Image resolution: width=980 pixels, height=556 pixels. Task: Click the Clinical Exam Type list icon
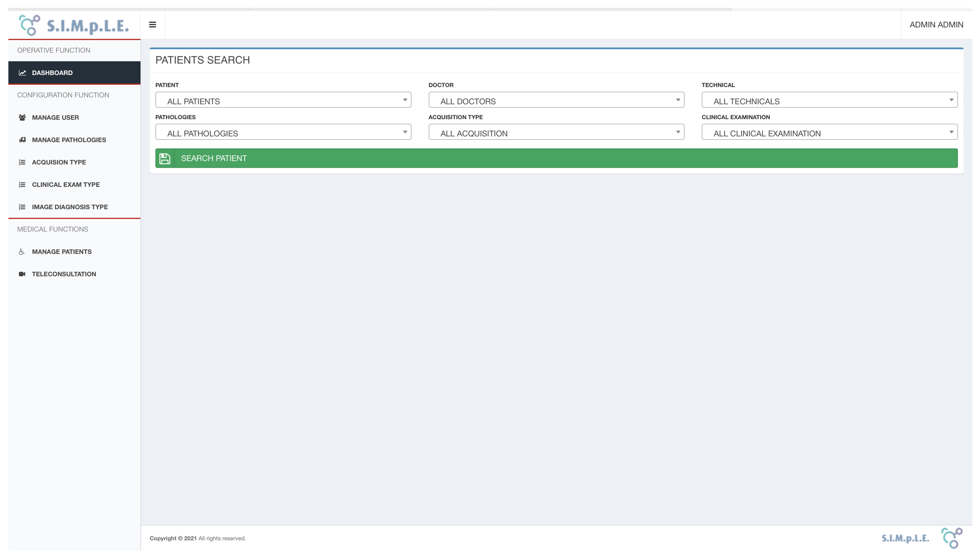[22, 185]
